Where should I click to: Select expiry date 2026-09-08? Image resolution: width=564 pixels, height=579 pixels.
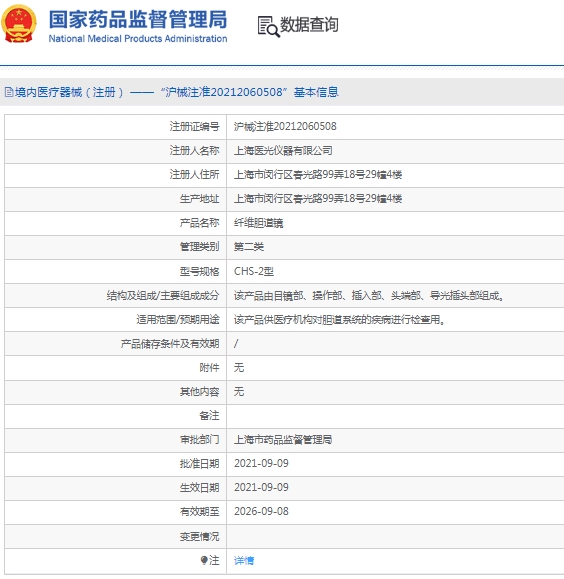point(261,511)
